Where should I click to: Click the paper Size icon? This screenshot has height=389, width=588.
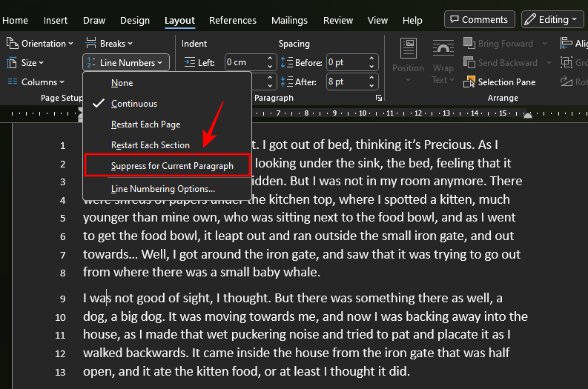pyautogui.click(x=12, y=62)
